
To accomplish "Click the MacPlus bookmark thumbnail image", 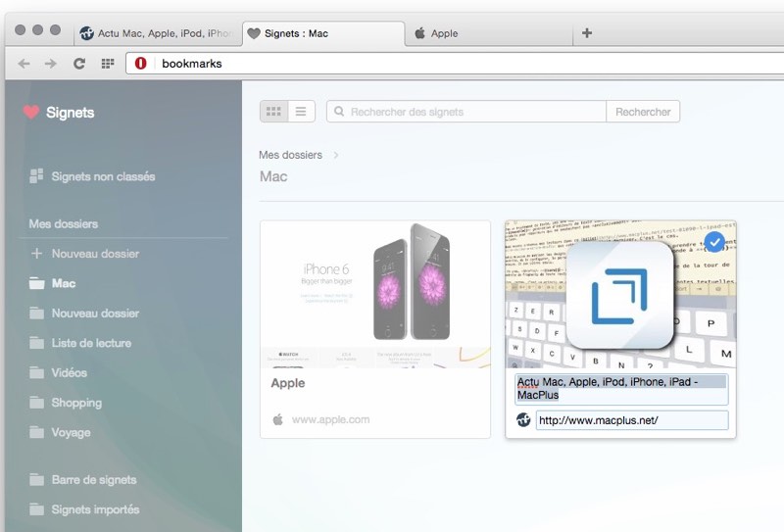I will click(x=620, y=295).
